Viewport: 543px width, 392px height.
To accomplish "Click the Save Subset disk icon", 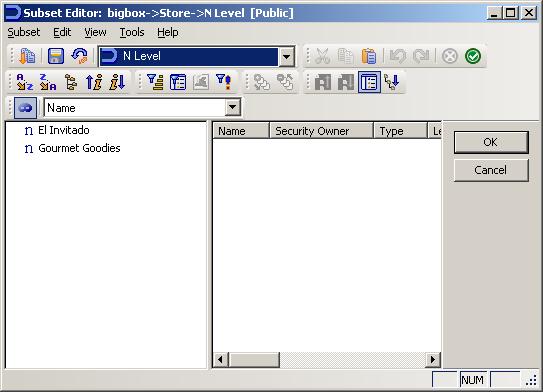I will pyautogui.click(x=55, y=56).
